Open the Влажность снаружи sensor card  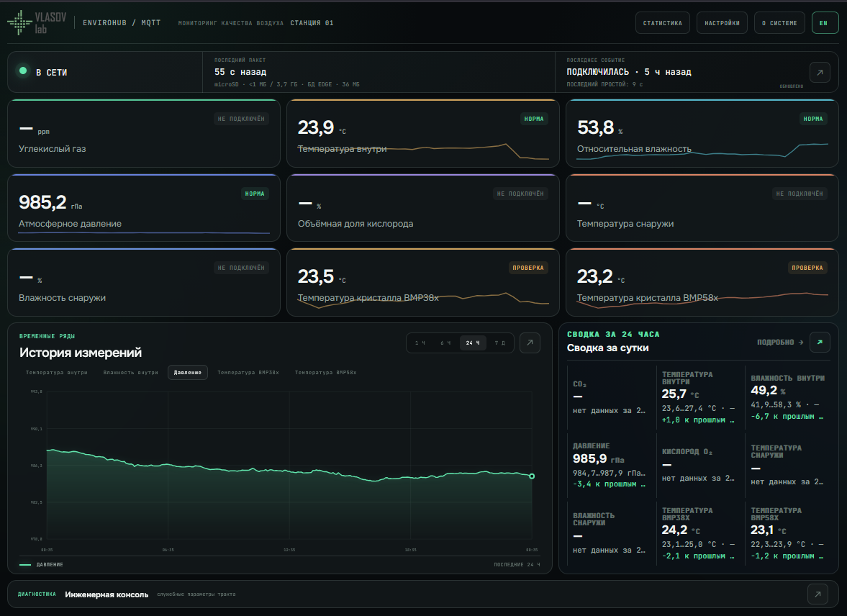pyautogui.click(x=144, y=282)
